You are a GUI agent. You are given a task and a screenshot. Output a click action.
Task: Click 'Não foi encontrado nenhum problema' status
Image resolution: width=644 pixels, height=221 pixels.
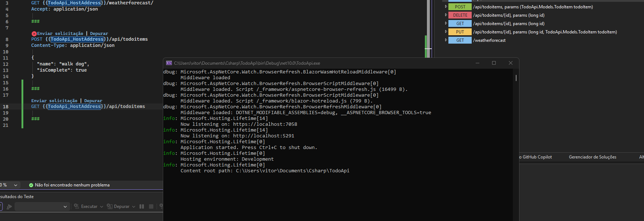[72, 185]
